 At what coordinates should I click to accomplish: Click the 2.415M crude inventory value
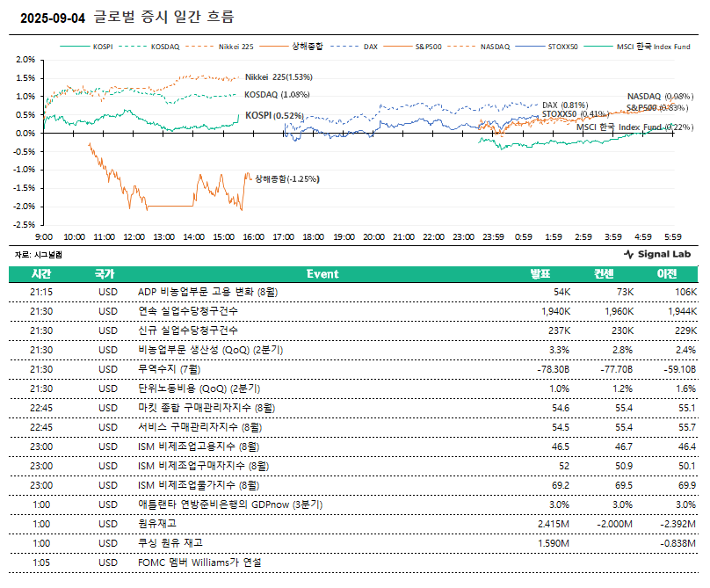(x=554, y=524)
